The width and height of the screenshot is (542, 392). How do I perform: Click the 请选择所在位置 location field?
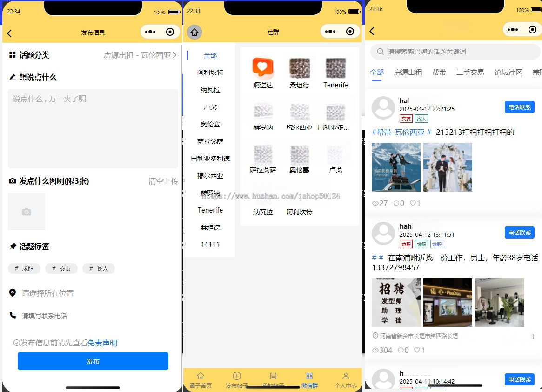[x=48, y=293]
